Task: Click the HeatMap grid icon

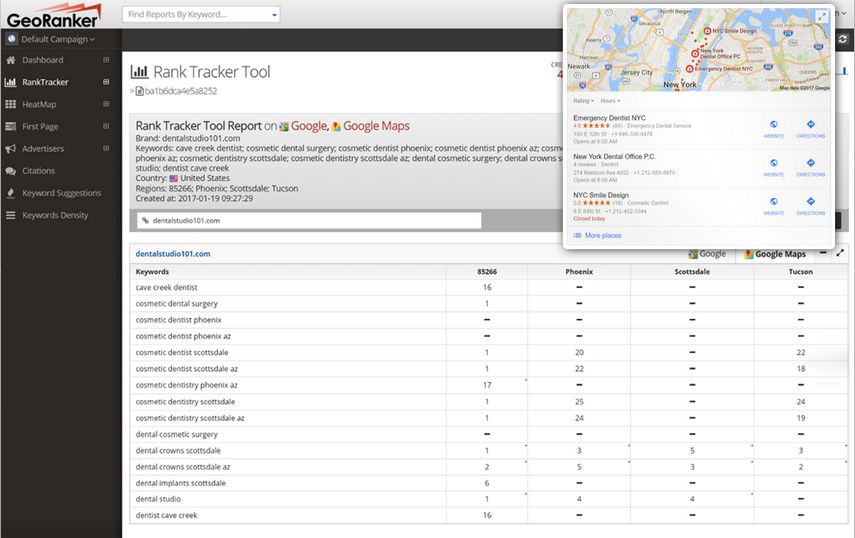Action: pos(10,104)
